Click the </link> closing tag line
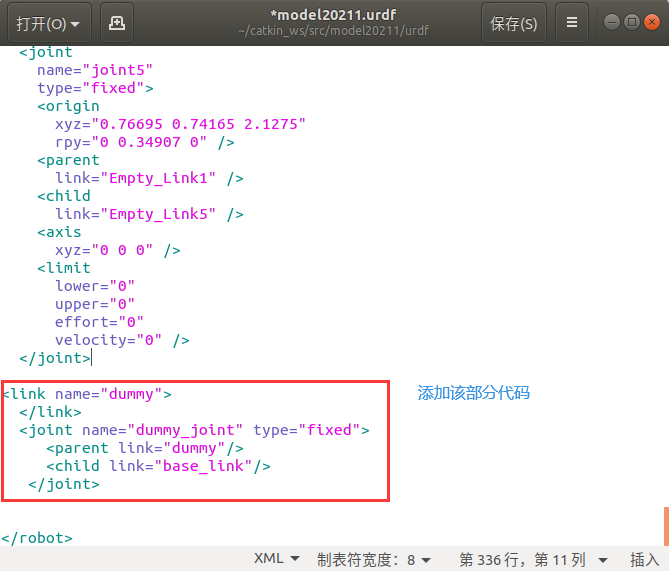Viewport: 669px width, 571px height. click(50, 412)
